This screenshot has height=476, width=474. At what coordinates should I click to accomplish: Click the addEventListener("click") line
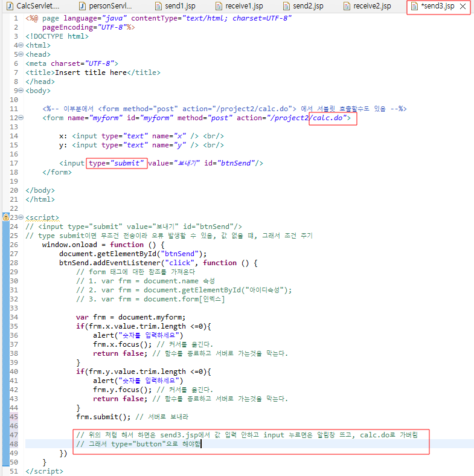click(x=158, y=263)
